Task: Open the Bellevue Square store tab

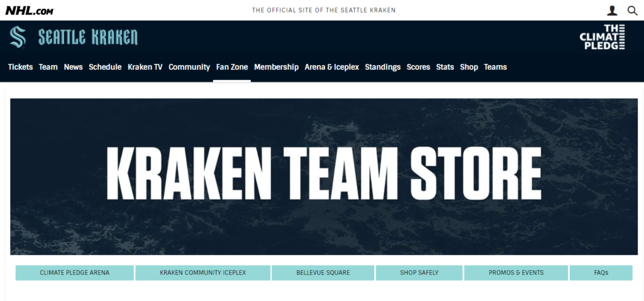Action: [x=323, y=273]
